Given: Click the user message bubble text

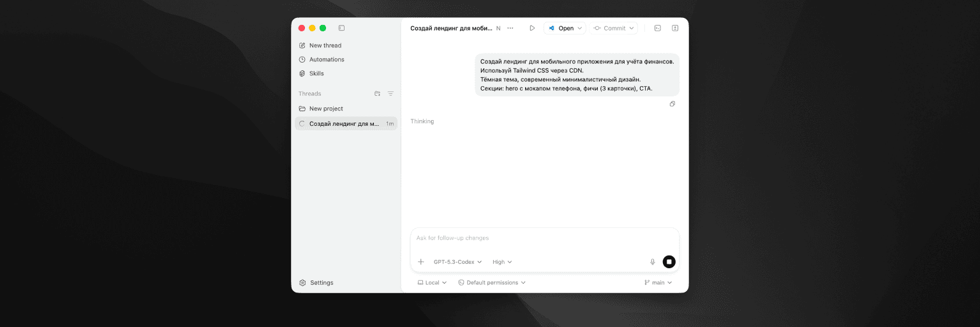Looking at the screenshot, I should [x=577, y=75].
